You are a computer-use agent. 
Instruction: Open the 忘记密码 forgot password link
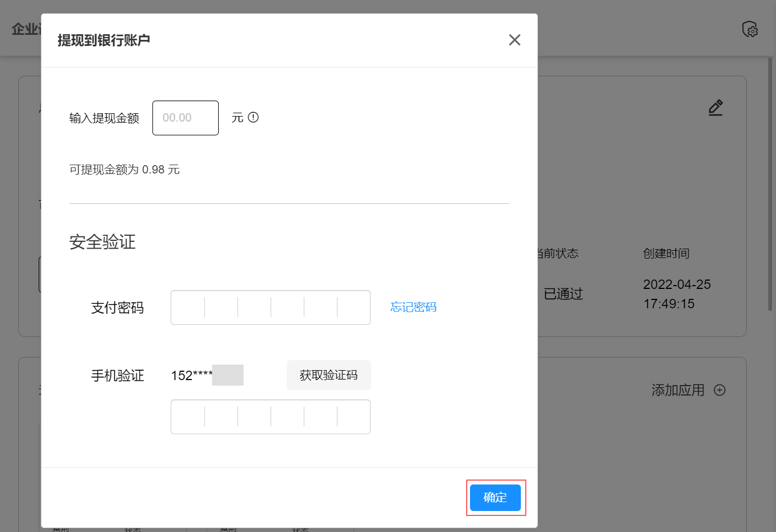[x=413, y=307]
